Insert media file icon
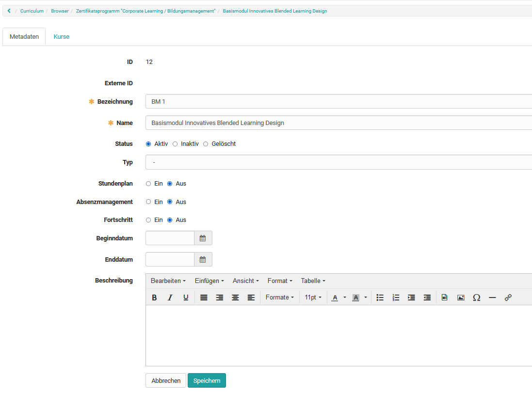Screen dimensions: 532x393 [444, 298]
